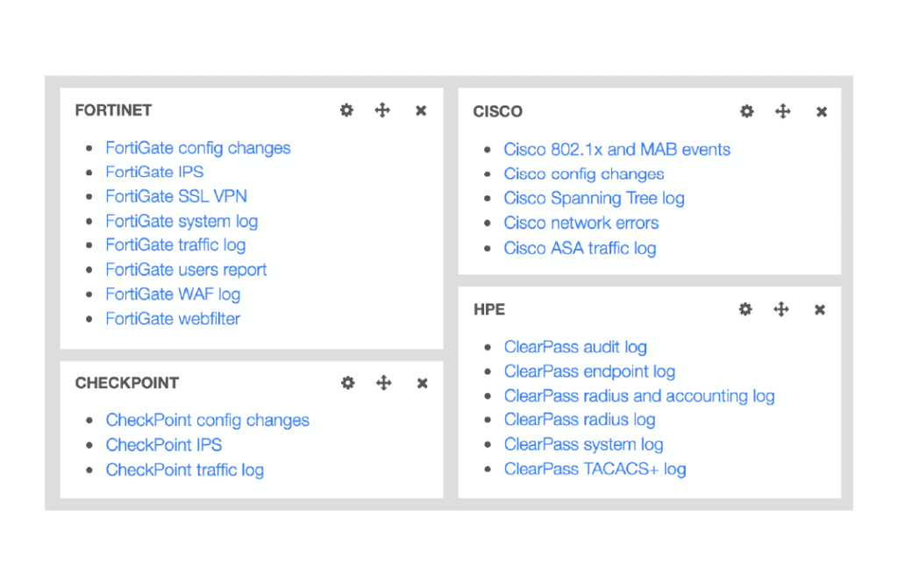This screenshot has width=898, height=588.
Task: Open Cisco ASA traffic log
Action: coord(580,248)
